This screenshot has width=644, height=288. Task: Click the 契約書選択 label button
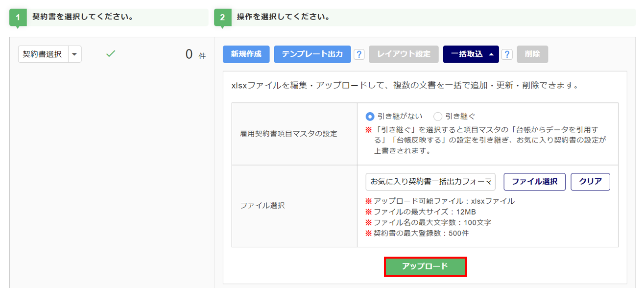pyautogui.click(x=43, y=54)
